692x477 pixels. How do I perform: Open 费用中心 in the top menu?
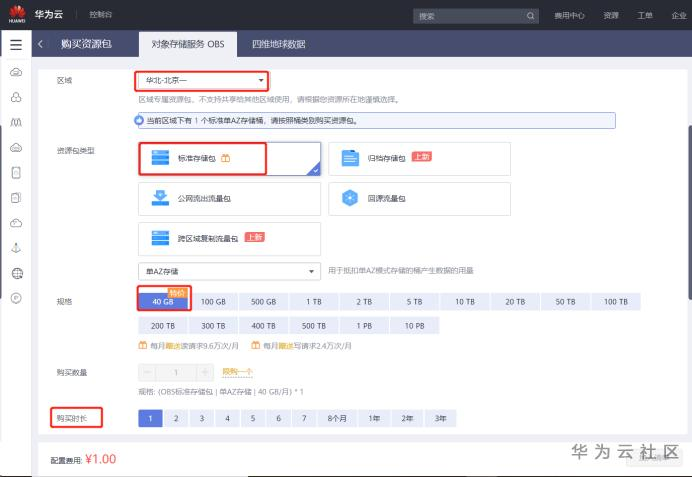569,16
